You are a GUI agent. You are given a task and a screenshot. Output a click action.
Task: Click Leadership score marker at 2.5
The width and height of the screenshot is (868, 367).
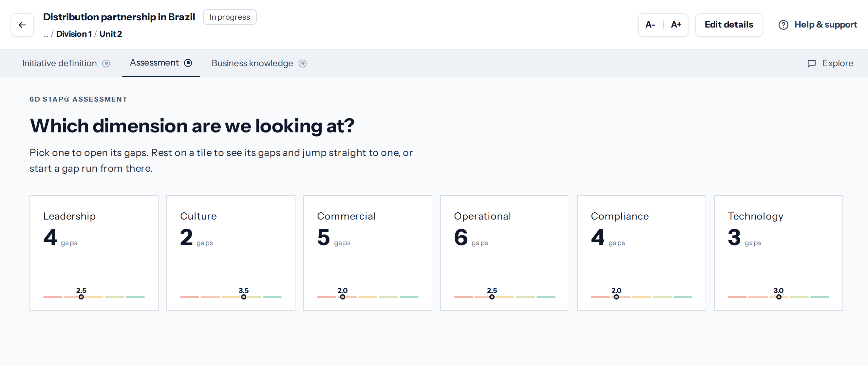pos(81,298)
